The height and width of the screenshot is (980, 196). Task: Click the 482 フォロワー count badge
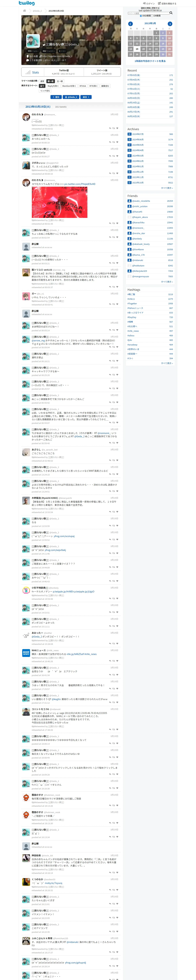(x=48, y=51)
